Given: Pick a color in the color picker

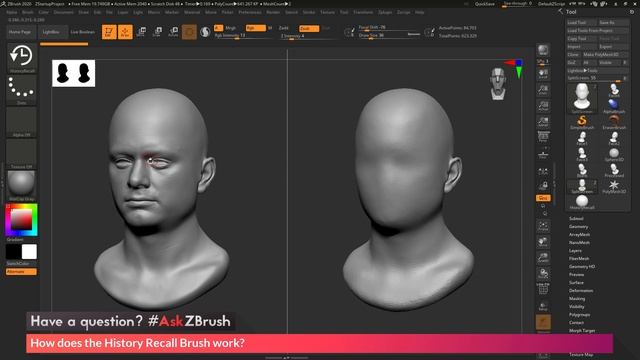Looking at the screenshot, I should click(x=21, y=220).
